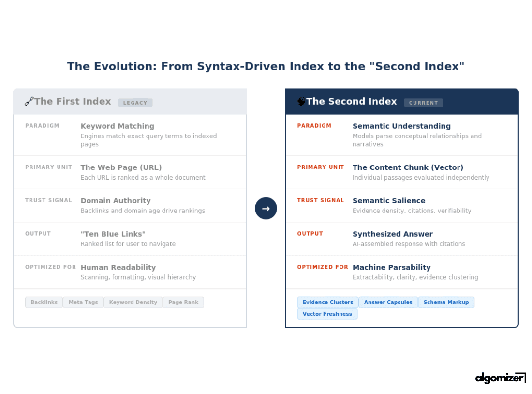Click the Domain Authority heading
The image size is (532, 394).
tap(116, 201)
